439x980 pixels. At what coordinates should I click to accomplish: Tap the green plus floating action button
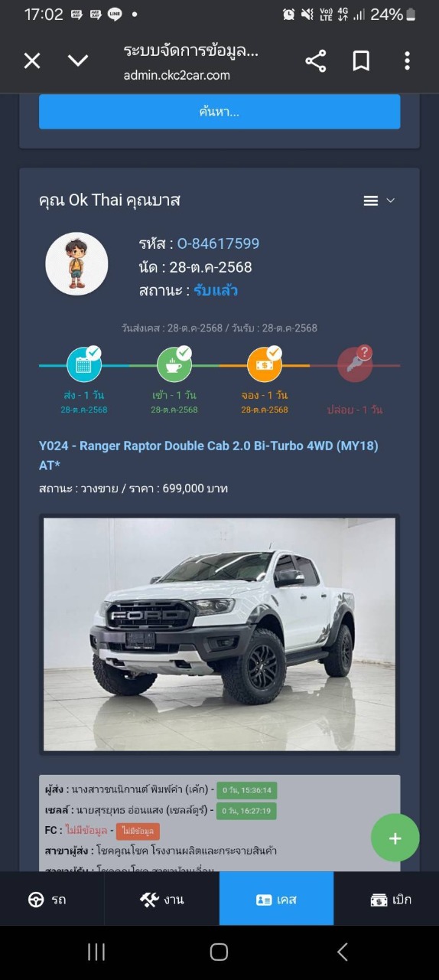395,838
